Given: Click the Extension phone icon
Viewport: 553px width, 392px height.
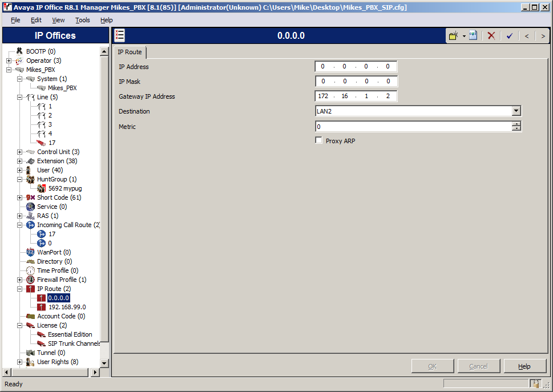Looking at the screenshot, I should tap(31, 161).
